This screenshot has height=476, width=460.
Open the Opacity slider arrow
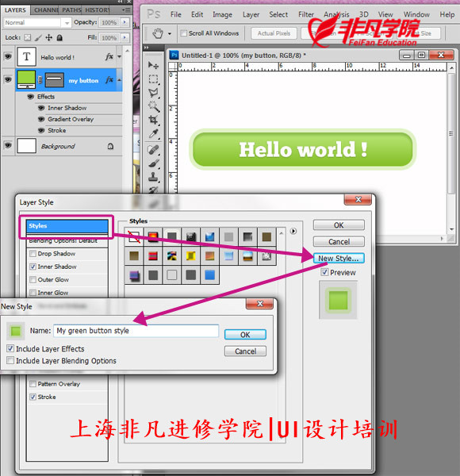tap(125, 22)
